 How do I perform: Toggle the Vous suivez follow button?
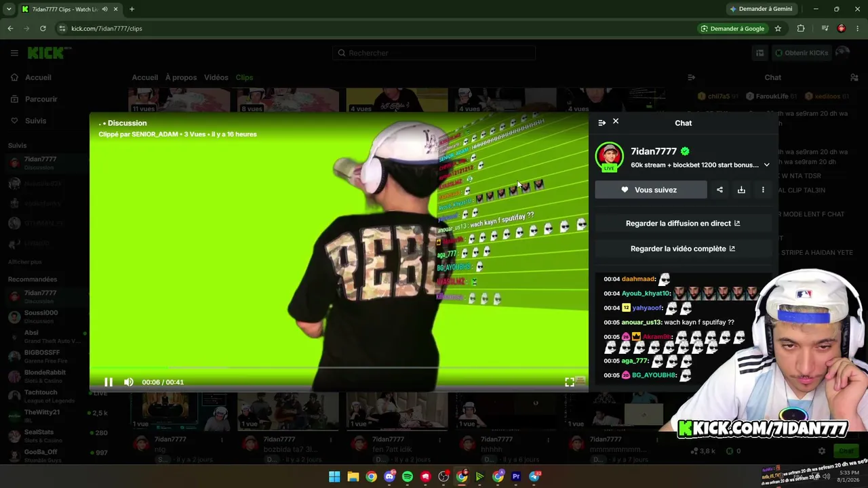(x=651, y=190)
